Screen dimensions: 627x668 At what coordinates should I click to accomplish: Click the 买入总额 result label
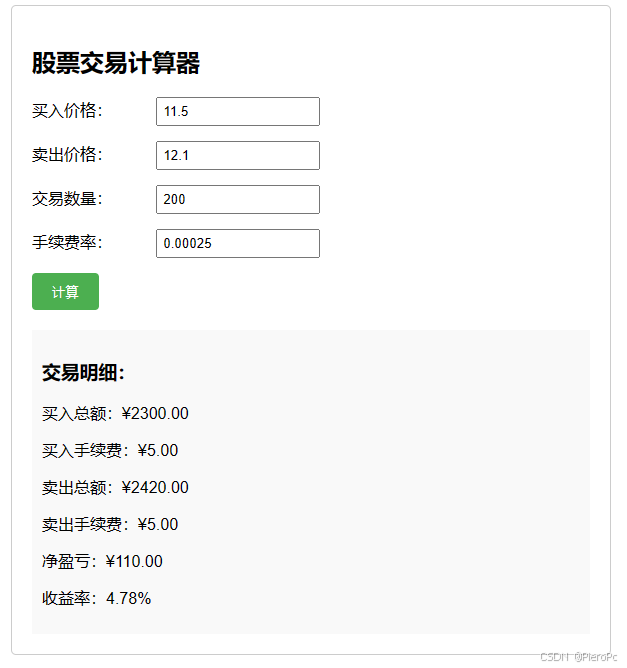coord(78,414)
